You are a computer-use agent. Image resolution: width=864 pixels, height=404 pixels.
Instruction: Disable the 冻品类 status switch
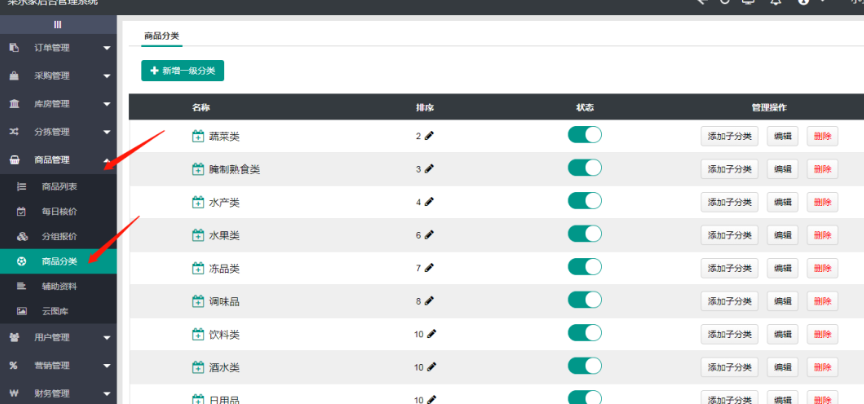(585, 267)
